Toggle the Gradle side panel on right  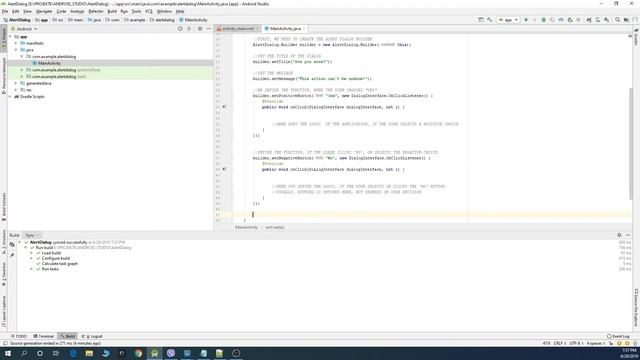(x=636, y=37)
